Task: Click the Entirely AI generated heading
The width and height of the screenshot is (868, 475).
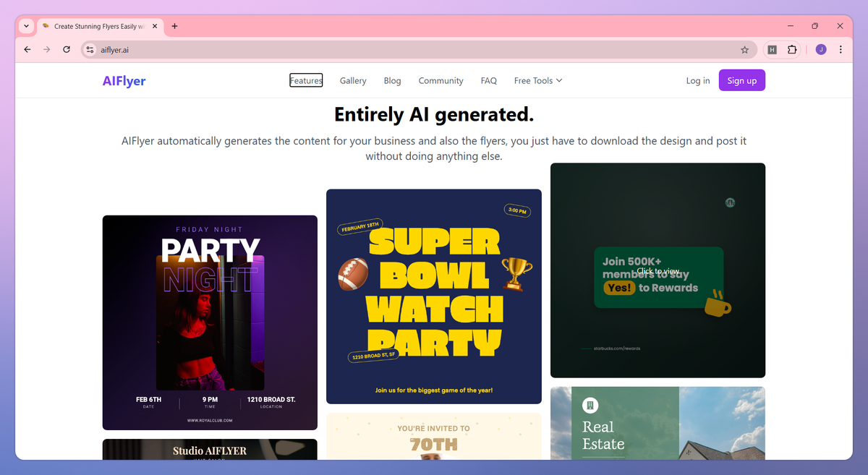Action: 434,114
